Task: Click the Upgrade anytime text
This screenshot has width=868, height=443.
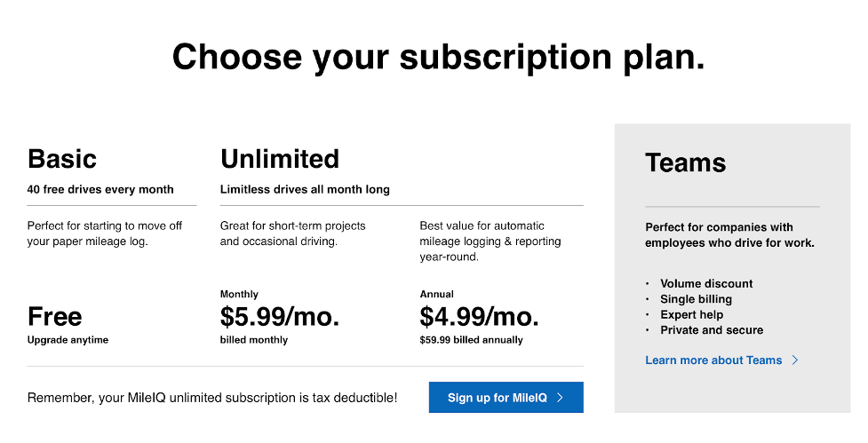Action: point(68,340)
